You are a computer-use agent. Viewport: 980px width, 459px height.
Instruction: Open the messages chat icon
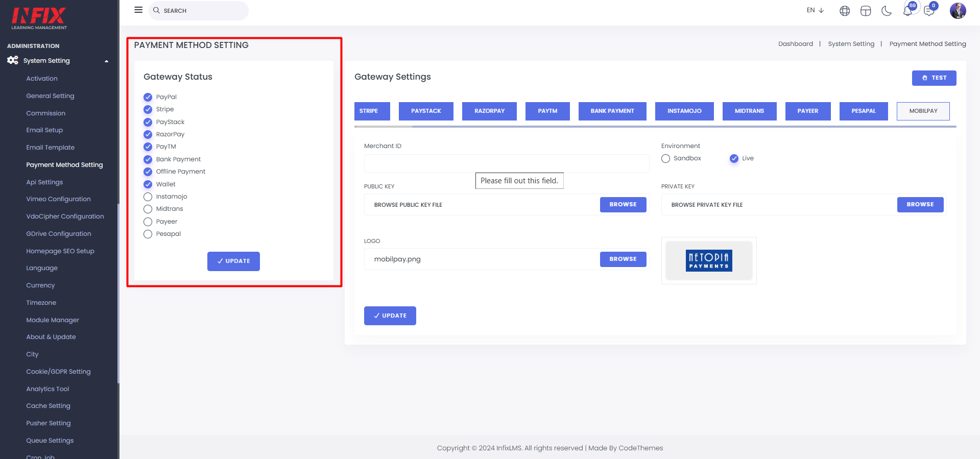click(x=929, y=11)
